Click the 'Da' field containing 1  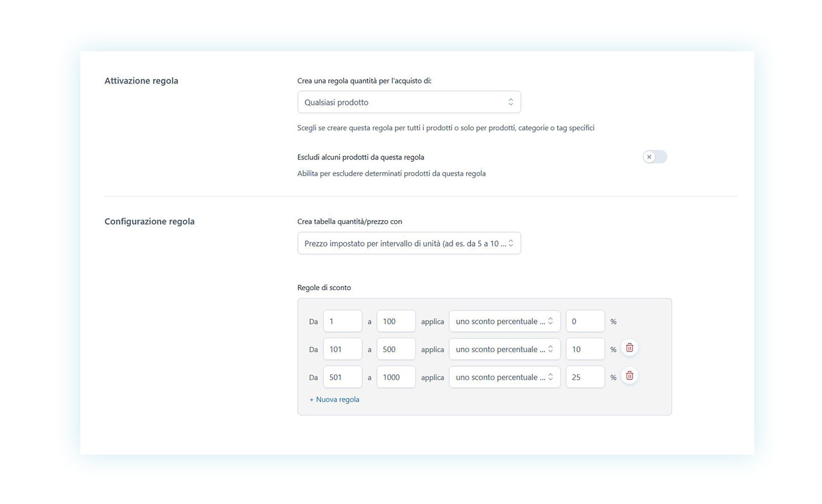(x=342, y=321)
